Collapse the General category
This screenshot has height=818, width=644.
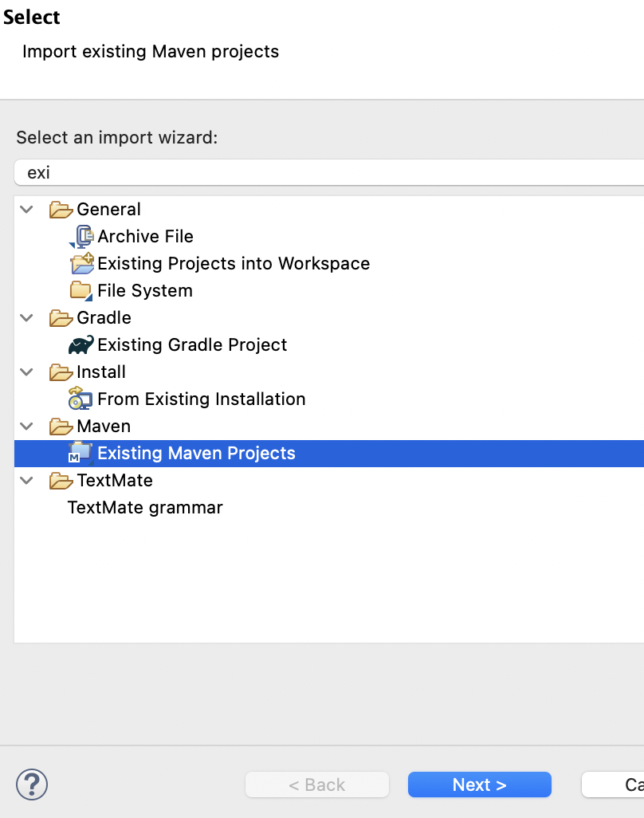pyautogui.click(x=26, y=210)
